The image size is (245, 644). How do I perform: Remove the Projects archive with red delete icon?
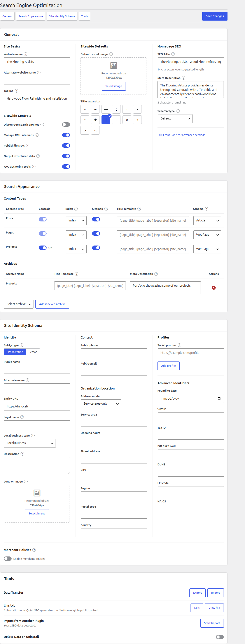[213, 288]
